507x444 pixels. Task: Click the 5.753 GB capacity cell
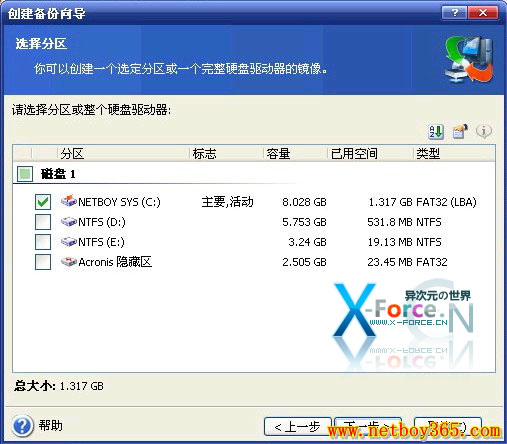(304, 222)
